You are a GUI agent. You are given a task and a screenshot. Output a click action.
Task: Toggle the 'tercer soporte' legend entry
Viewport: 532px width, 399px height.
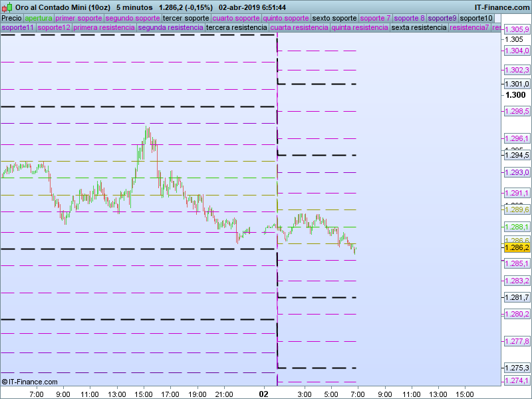(186, 18)
